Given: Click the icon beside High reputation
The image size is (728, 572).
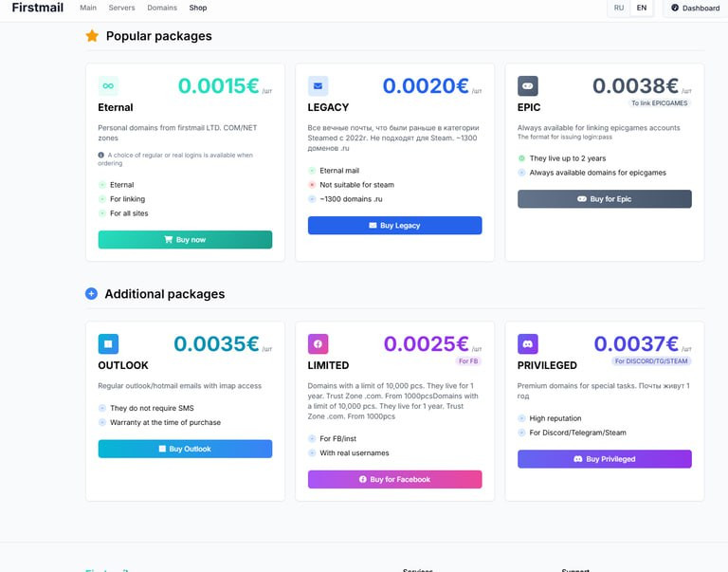Looking at the screenshot, I should (x=522, y=418).
